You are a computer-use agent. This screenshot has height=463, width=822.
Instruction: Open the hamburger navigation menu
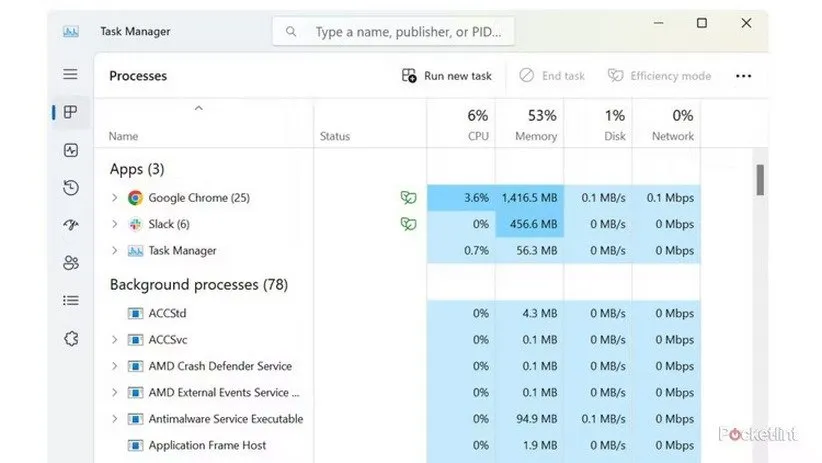(x=70, y=75)
